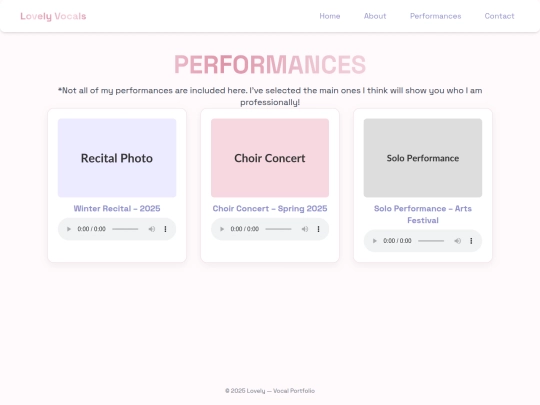Play the Choir Concert audio
Image resolution: width=540 pixels, height=405 pixels.
[222, 229]
